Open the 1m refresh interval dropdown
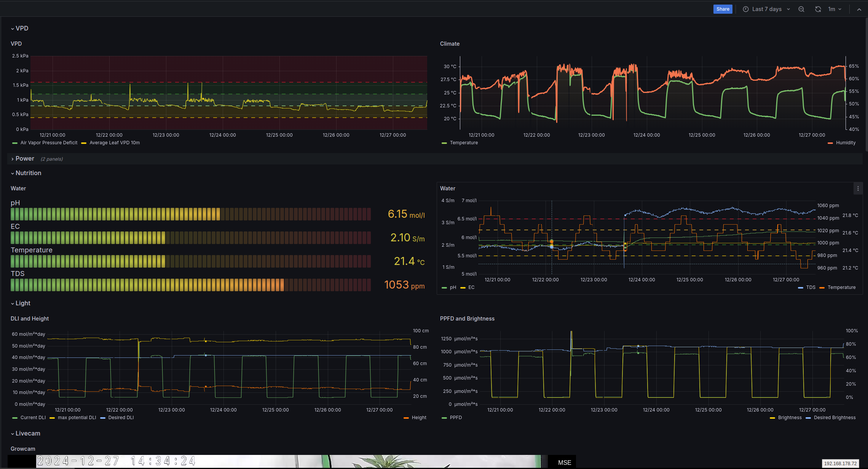Image resolution: width=868 pixels, height=469 pixels. 835,9
